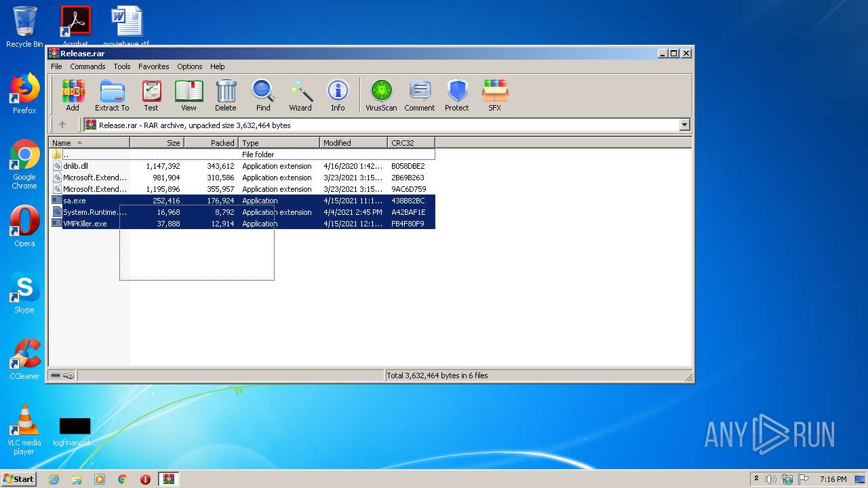Open Acrobat desktop shortcut

[x=75, y=26]
